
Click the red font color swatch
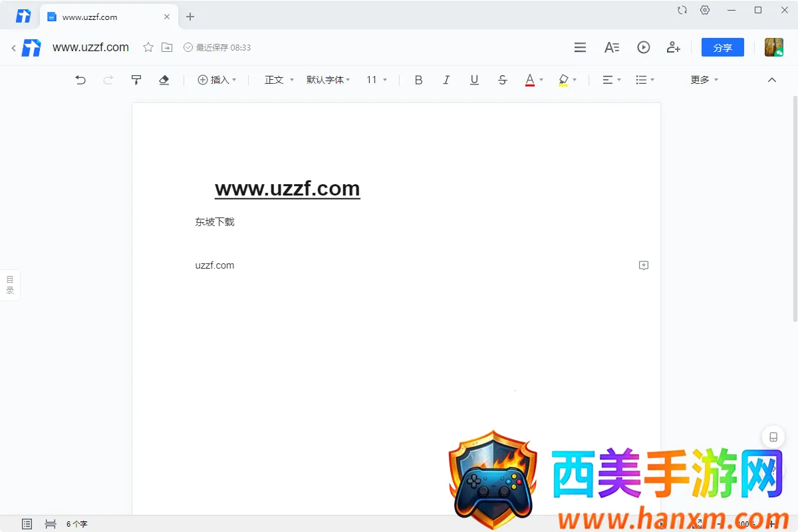coord(530,80)
